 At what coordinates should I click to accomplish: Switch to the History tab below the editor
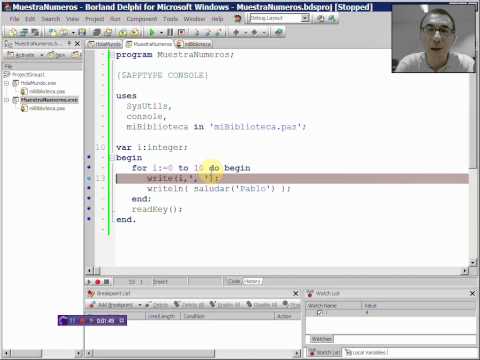[x=252, y=282]
